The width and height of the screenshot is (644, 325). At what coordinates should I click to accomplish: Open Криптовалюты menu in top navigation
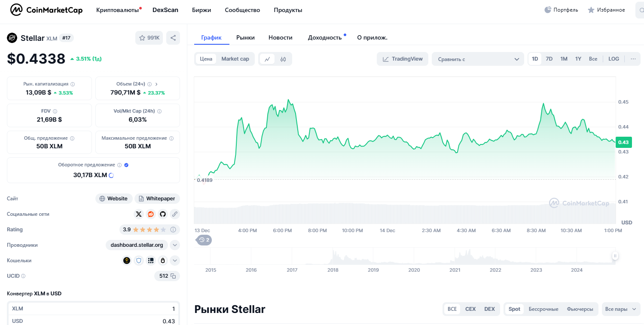pos(118,10)
